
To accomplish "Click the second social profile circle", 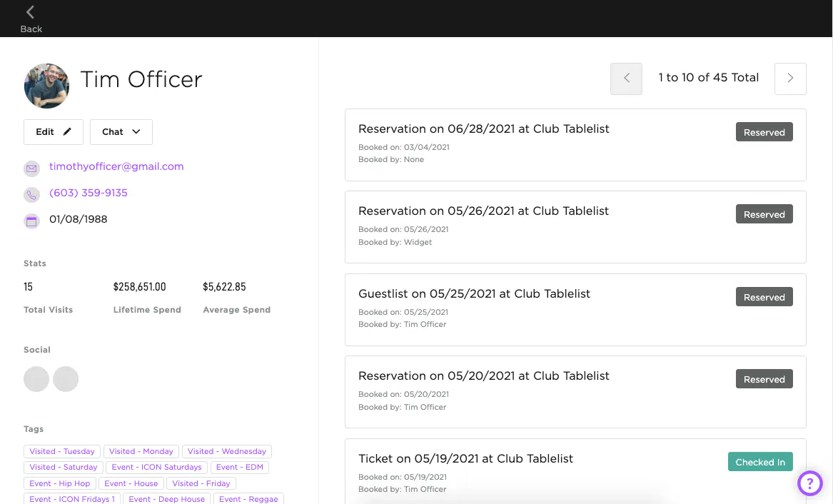I will coord(66,379).
